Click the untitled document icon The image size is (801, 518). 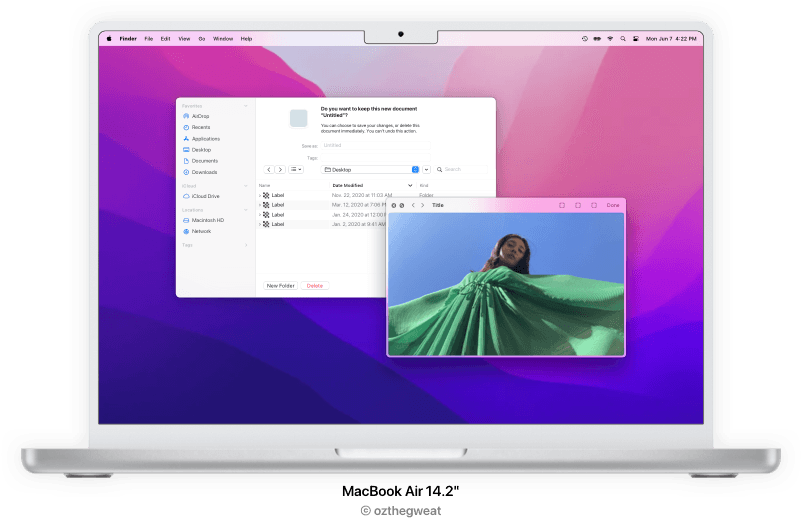pos(298,118)
